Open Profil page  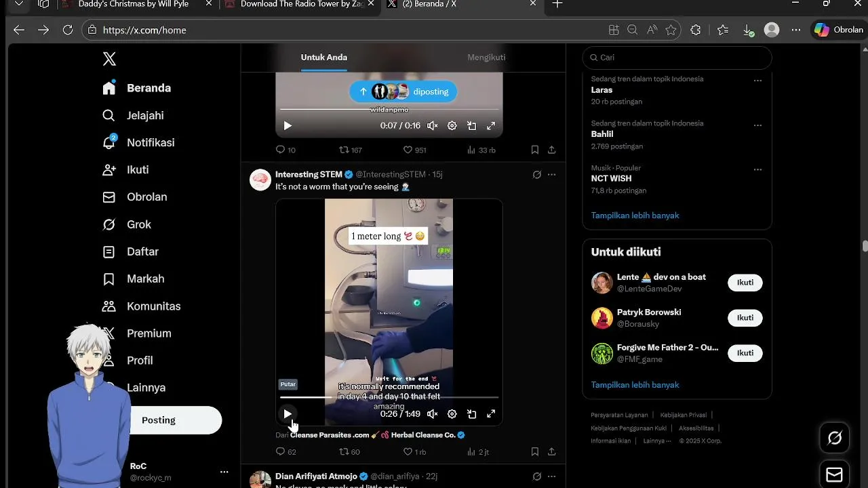[139, 360]
